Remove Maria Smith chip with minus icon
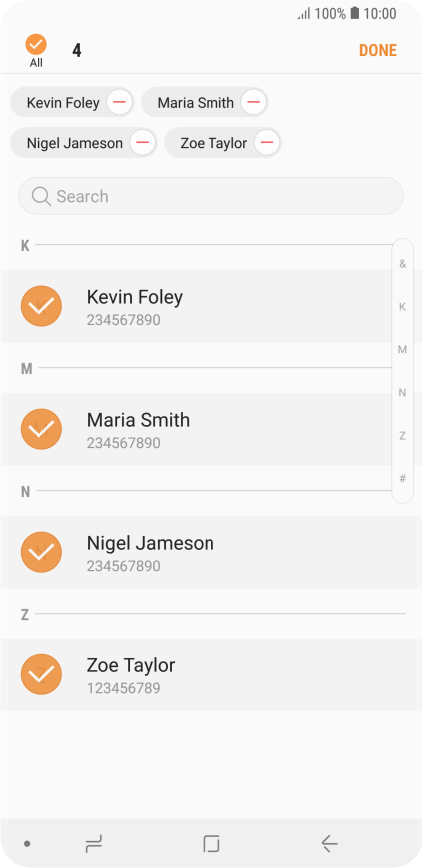This screenshot has width=422, height=868. 254,103
